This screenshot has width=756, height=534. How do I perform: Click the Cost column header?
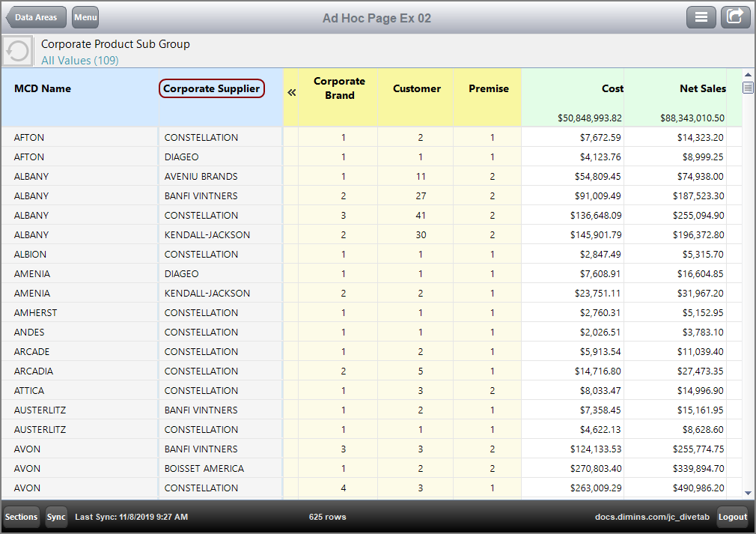[612, 88]
